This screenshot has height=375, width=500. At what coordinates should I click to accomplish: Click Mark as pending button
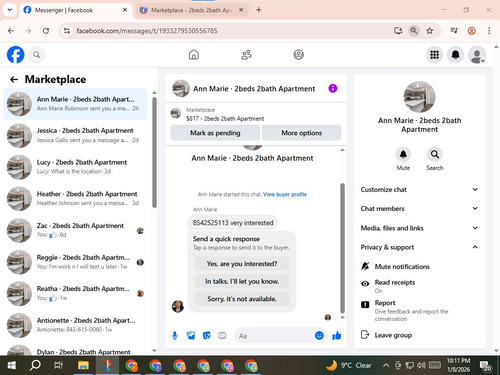pyautogui.click(x=215, y=133)
